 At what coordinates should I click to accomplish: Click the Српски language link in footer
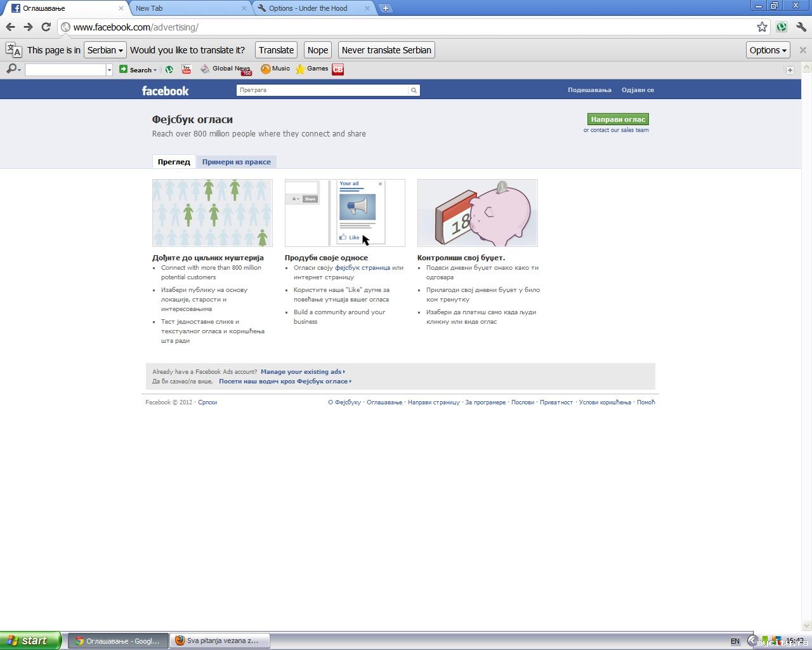tap(207, 402)
